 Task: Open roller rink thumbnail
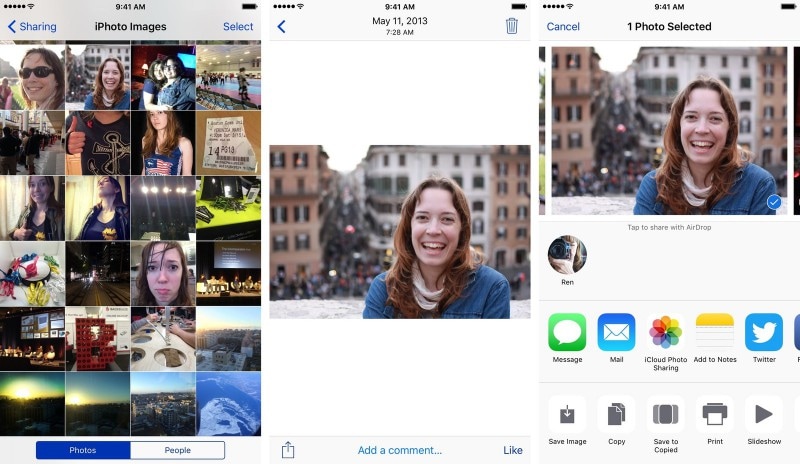click(x=229, y=77)
